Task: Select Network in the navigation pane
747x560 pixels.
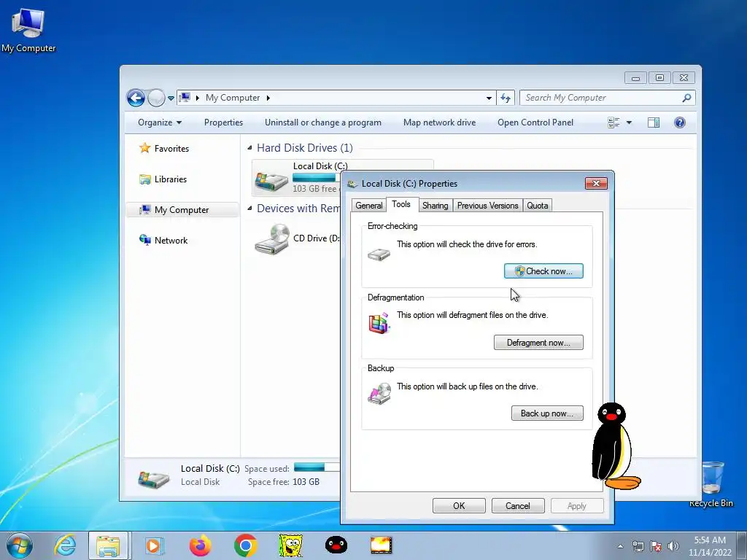Action: tap(163, 240)
